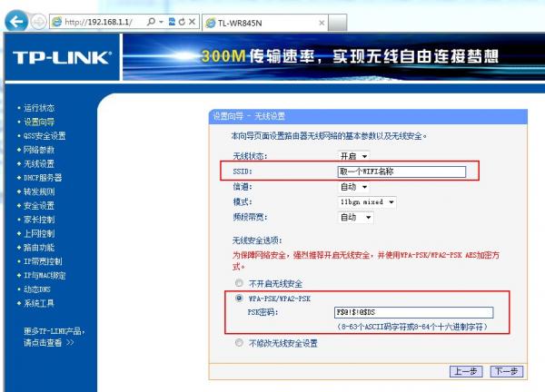The width and height of the screenshot is (545, 392).
Task: Click the stop X icon in address bar
Action: [192, 22]
